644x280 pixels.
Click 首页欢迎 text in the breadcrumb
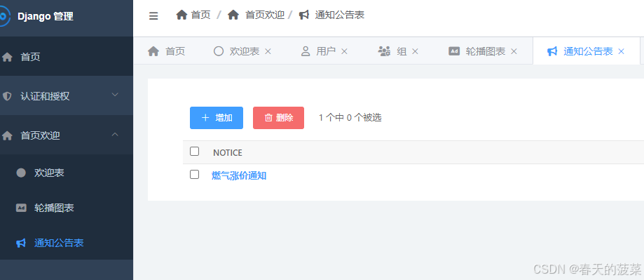265,15
